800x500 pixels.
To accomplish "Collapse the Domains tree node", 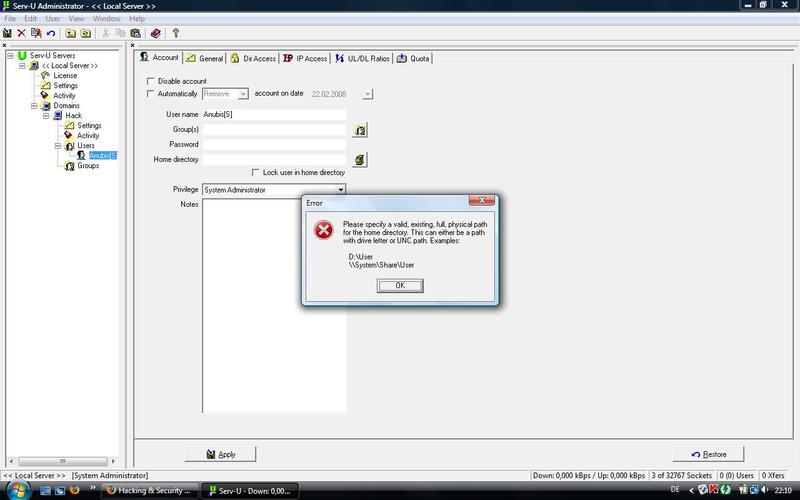I will [x=34, y=106].
